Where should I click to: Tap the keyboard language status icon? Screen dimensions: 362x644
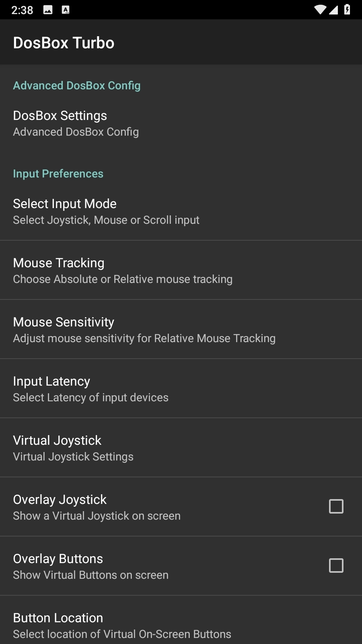[66, 10]
